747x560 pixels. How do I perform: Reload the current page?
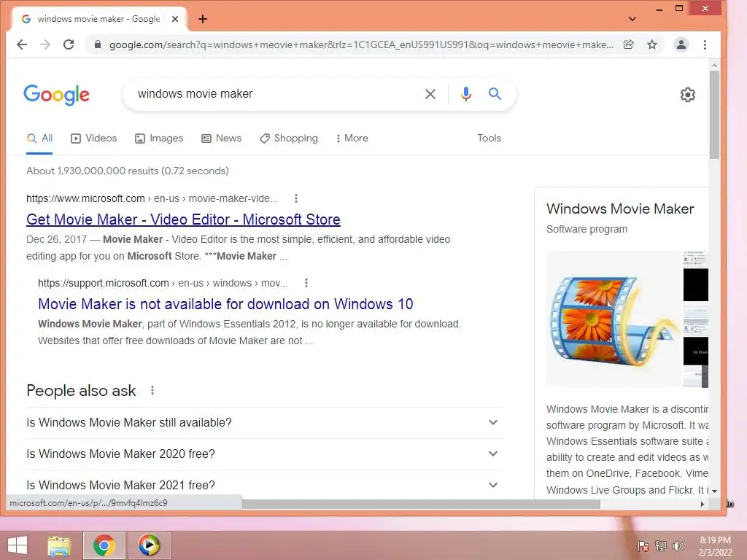(69, 44)
